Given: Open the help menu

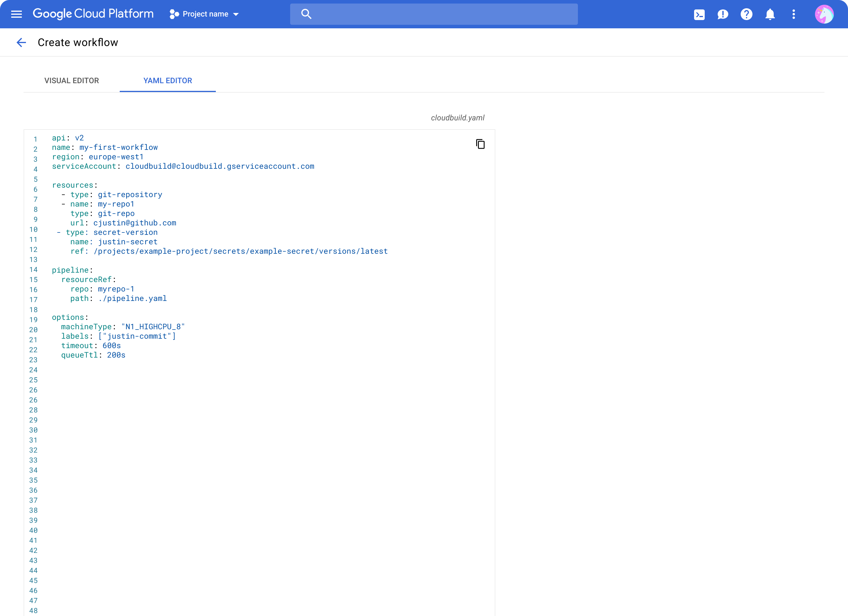Looking at the screenshot, I should click(747, 14).
